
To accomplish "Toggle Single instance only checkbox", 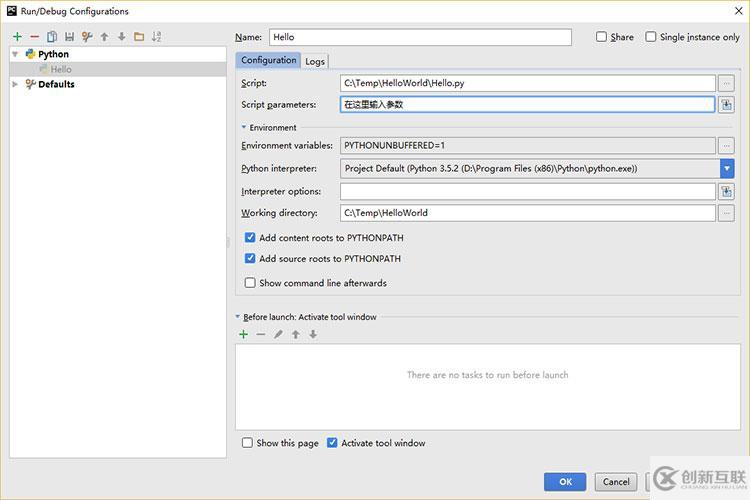I will point(651,37).
